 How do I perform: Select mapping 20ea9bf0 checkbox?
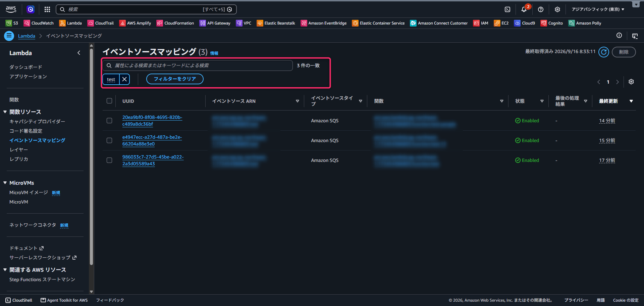[109, 121]
